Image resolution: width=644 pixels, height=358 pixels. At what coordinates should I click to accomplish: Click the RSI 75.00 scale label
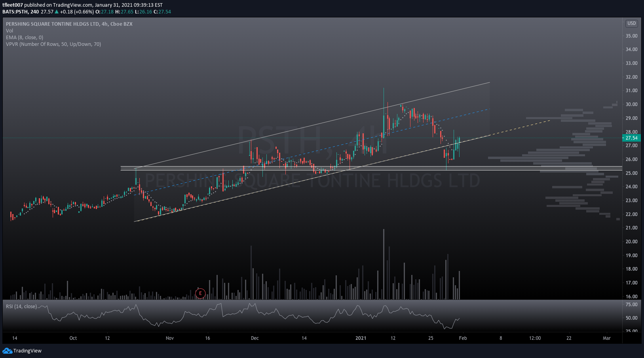click(x=631, y=305)
